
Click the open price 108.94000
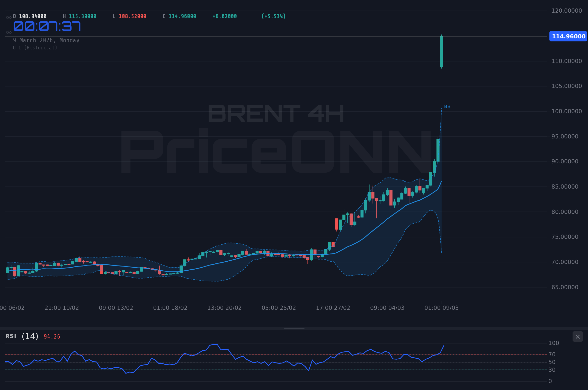(x=33, y=16)
